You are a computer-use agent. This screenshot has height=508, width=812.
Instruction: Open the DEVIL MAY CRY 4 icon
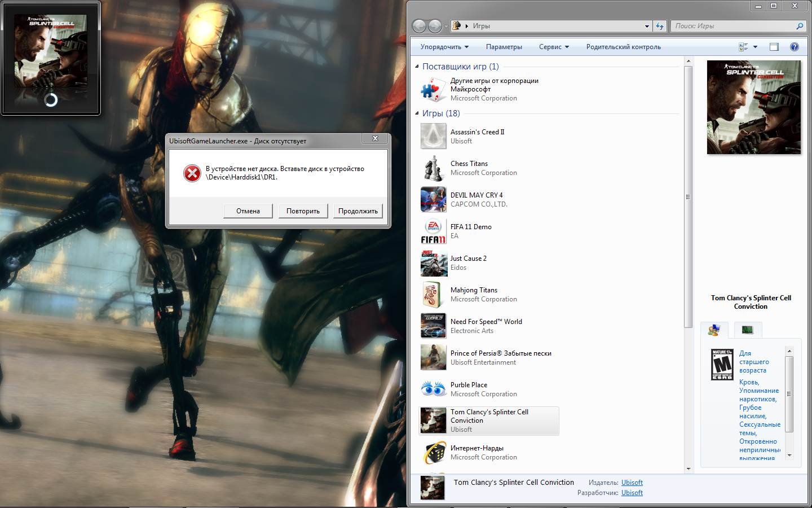point(434,199)
